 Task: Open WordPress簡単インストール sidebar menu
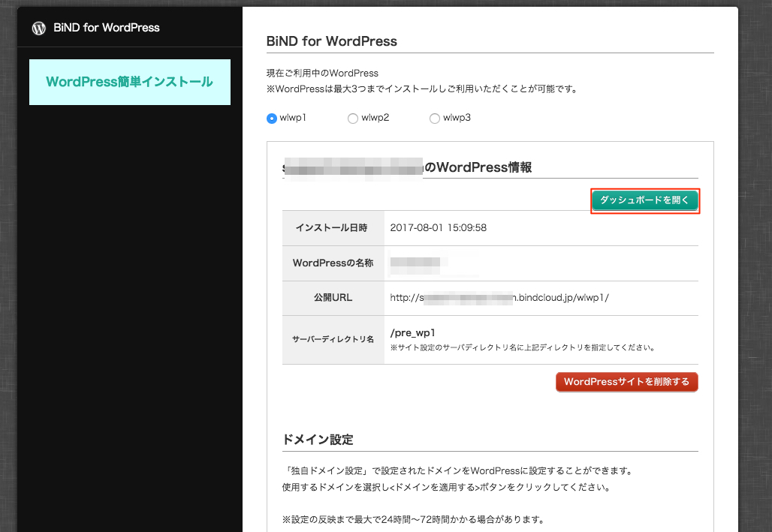(129, 83)
